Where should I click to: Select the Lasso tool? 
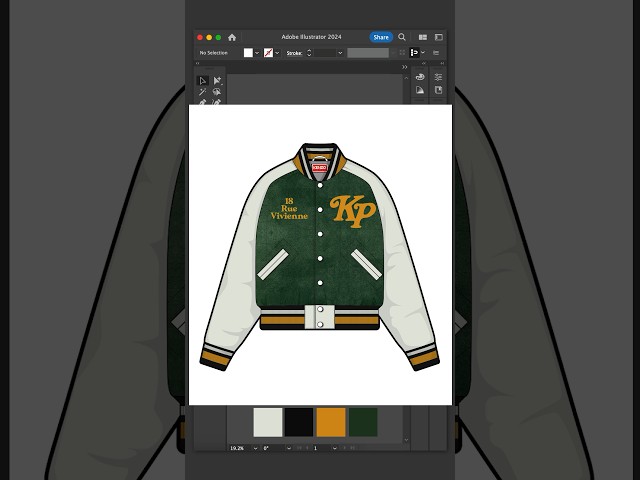click(217, 92)
